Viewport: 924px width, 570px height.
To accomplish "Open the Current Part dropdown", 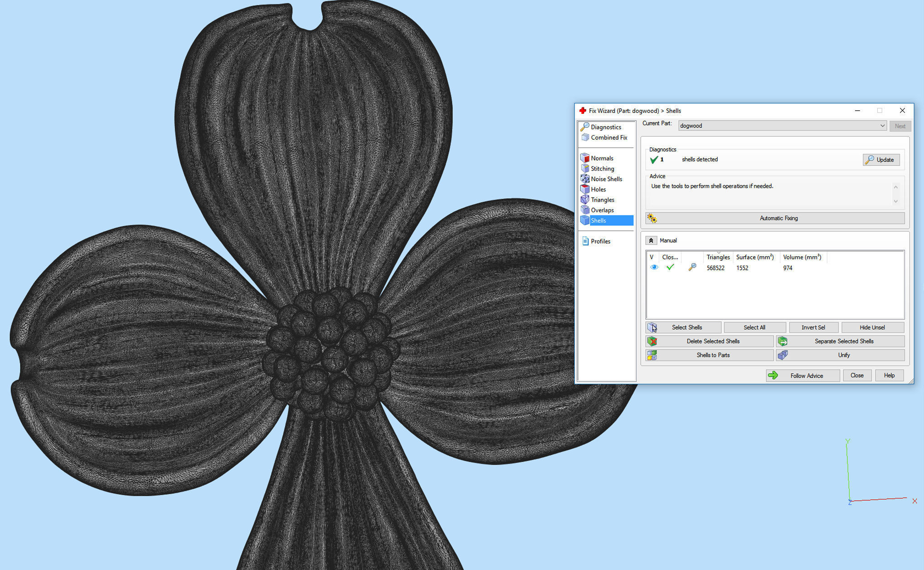I will 783,126.
